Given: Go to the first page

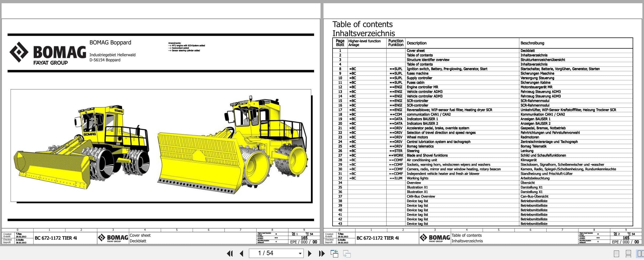Looking at the screenshot, I should 230,253.
